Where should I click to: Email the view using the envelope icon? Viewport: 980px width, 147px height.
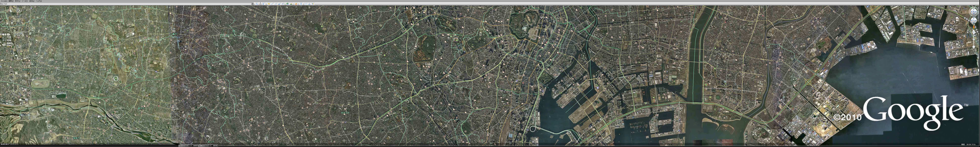(306, 4)
